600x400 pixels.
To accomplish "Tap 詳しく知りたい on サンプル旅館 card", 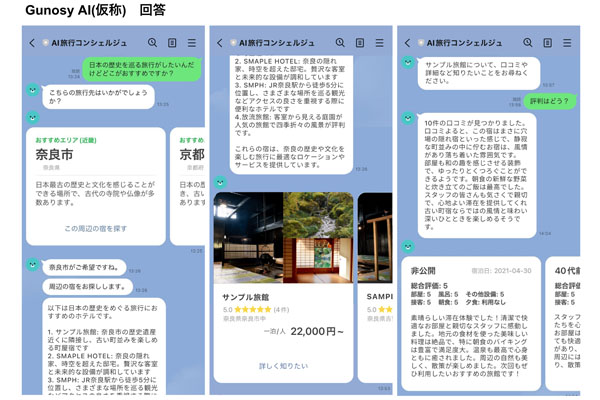I will [283, 366].
